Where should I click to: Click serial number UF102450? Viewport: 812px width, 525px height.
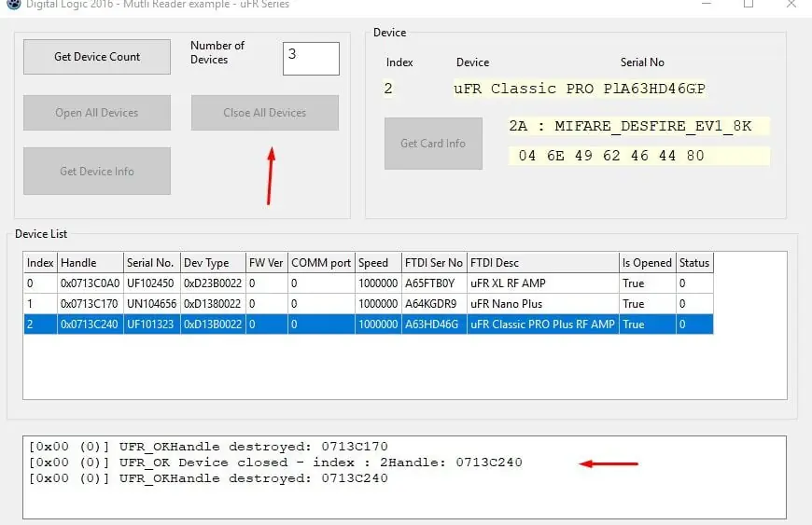coord(150,283)
